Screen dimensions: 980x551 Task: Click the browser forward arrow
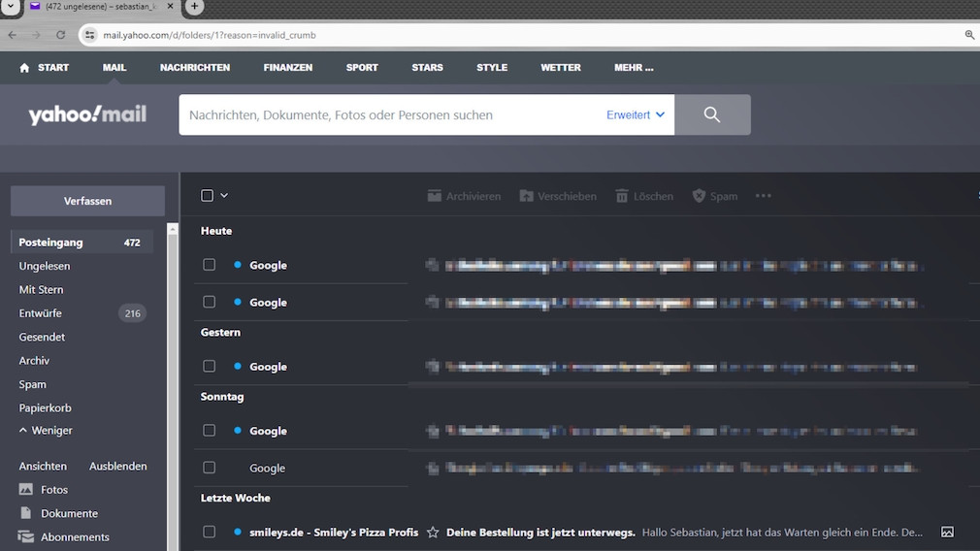coord(36,35)
